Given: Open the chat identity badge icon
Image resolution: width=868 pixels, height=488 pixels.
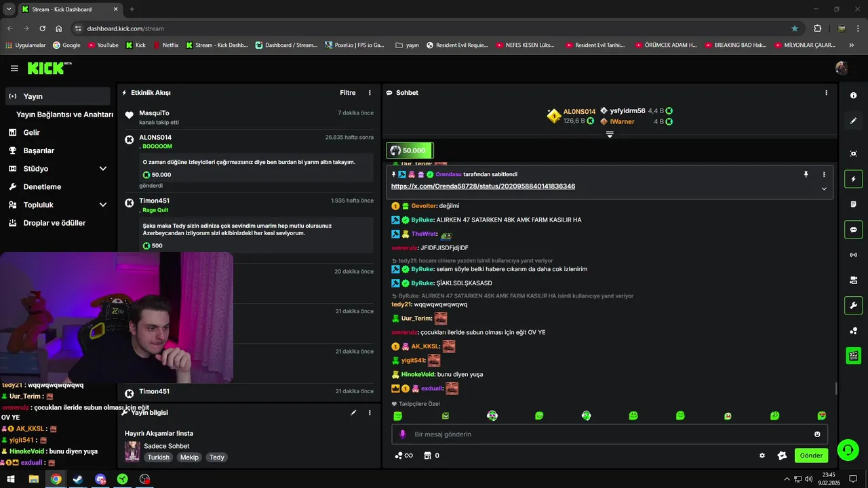Looking at the screenshot, I should 782,455.
